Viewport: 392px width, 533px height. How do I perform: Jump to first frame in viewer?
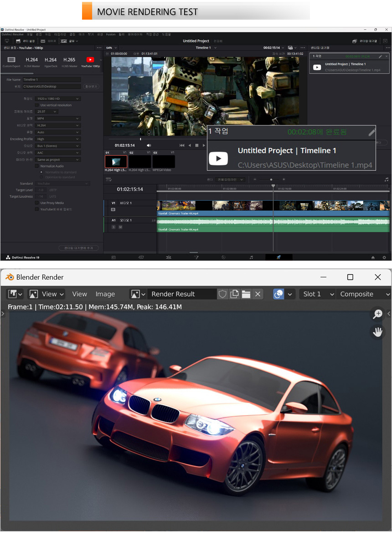tap(182, 146)
